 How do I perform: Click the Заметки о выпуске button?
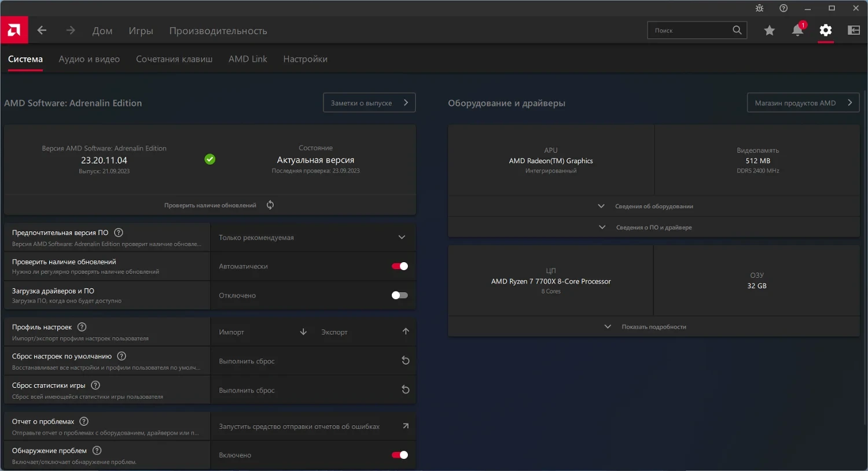point(369,103)
